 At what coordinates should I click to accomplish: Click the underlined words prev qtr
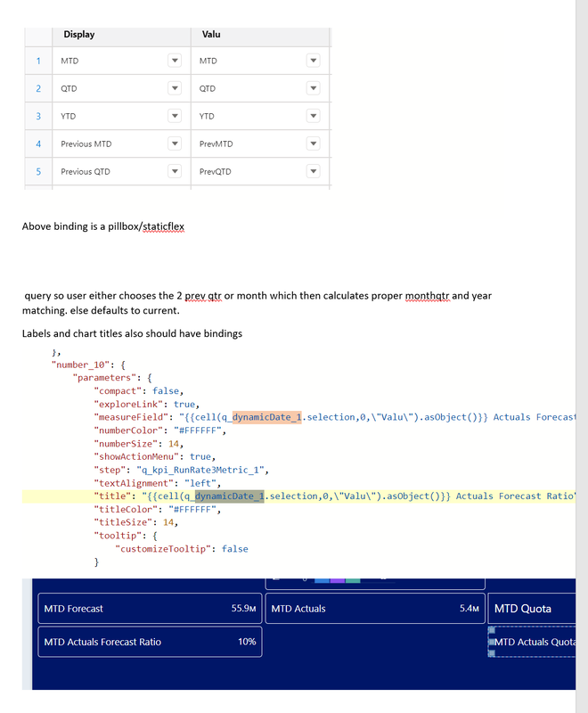pos(203,296)
